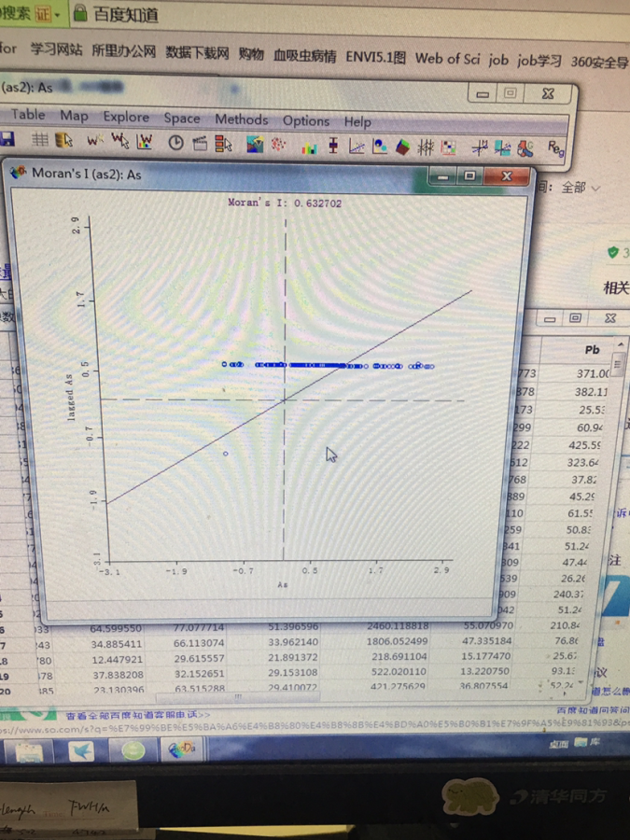The image size is (630, 840).
Task: Click the Pb column header in table
Action: tap(592, 350)
